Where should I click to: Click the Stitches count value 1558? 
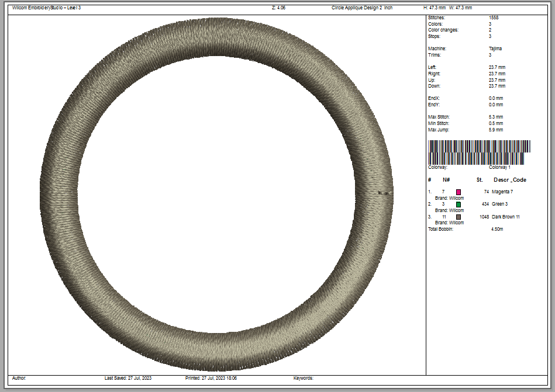coord(494,18)
